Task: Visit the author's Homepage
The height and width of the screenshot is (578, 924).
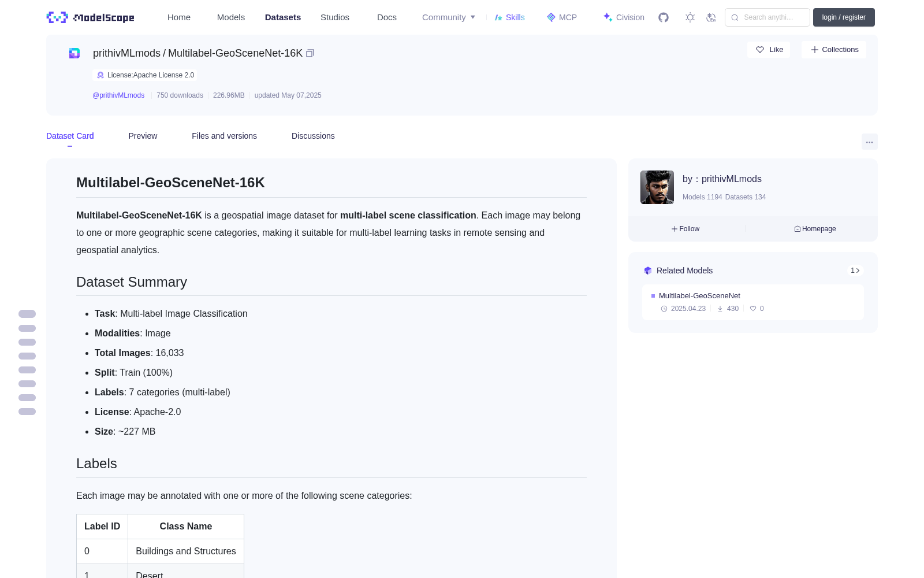Action: coord(815,229)
